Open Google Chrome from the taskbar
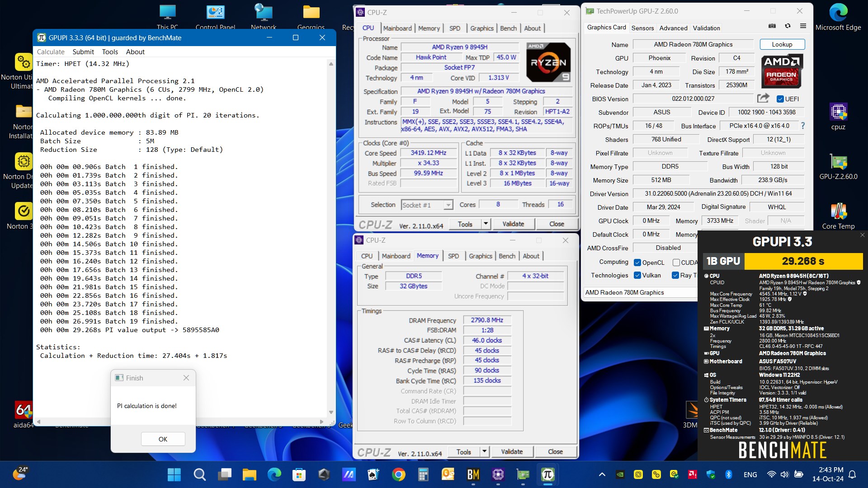868x488 pixels. pos(398,474)
